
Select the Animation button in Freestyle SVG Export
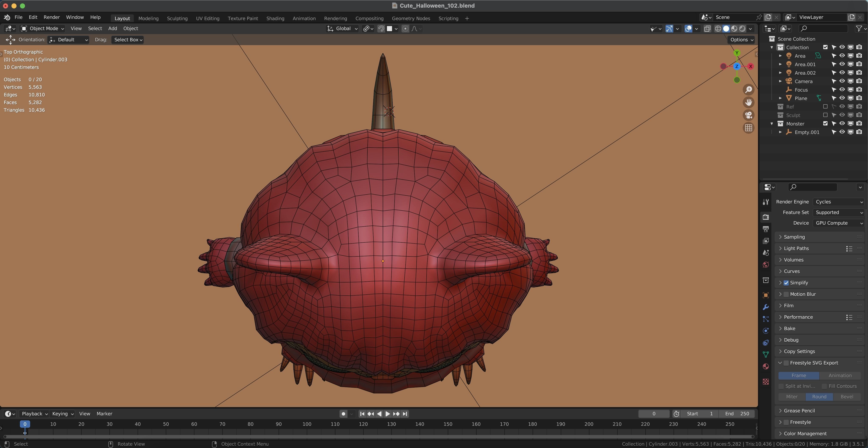(840, 376)
